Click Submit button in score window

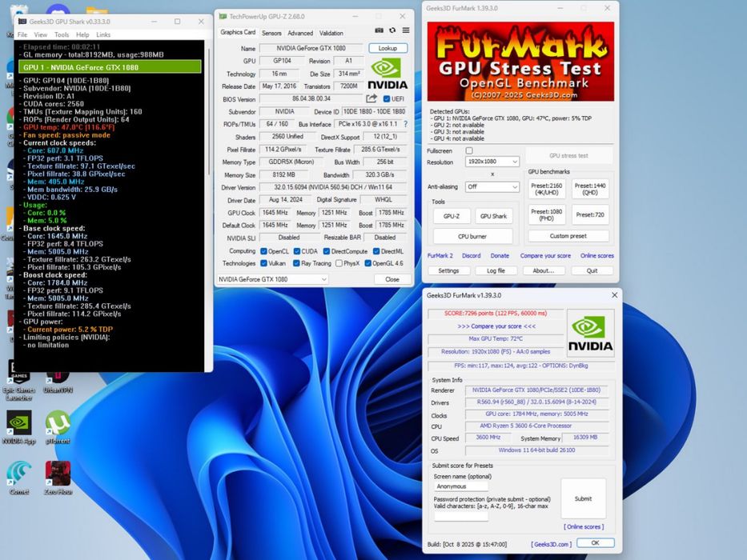click(583, 498)
